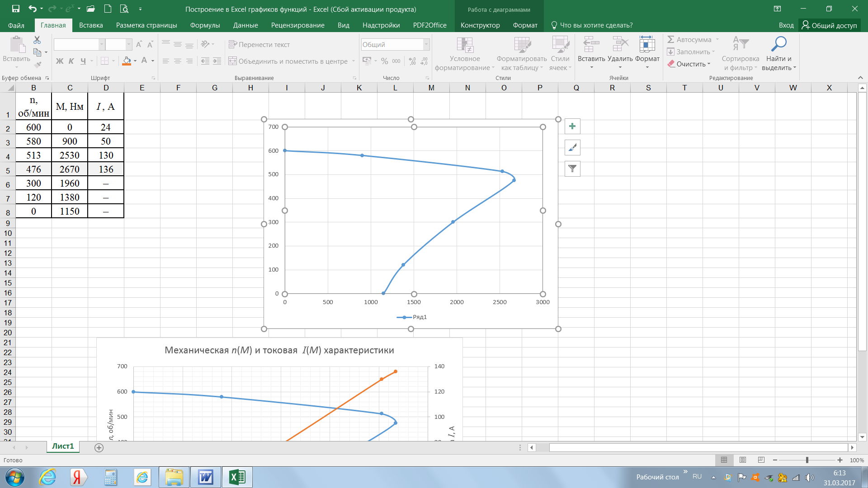This screenshot has height=488, width=868.
Task: Collapse the ribbon with the chevron
Action: point(860,78)
